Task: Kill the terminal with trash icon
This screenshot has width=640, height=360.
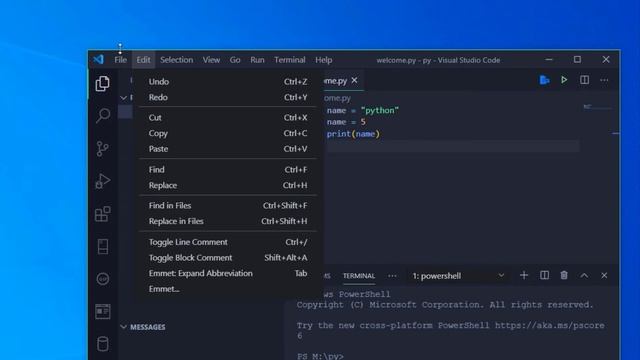Action: 564,276
